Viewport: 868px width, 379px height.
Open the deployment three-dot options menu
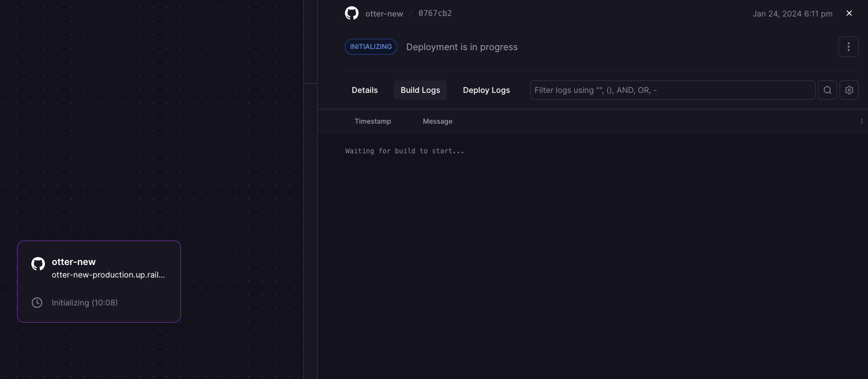pyautogui.click(x=848, y=47)
